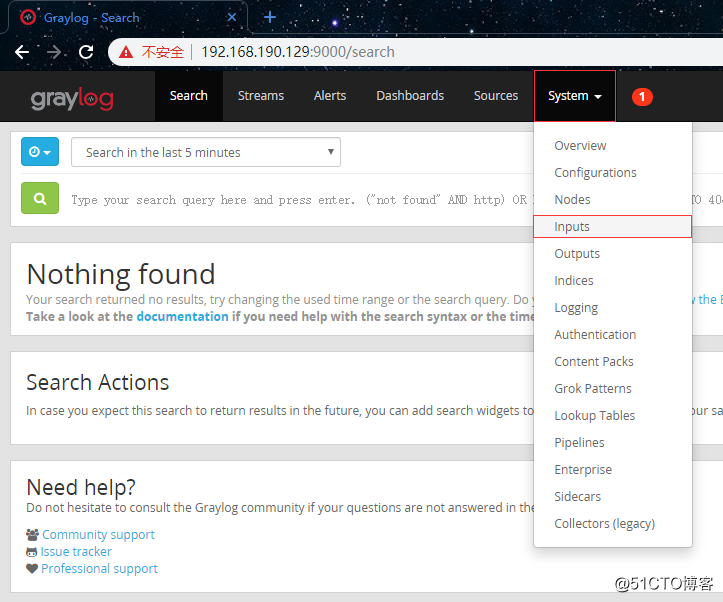Image resolution: width=723 pixels, height=602 pixels.
Task: Open the Dashboards navigation tab
Action: pyautogui.click(x=410, y=96)
